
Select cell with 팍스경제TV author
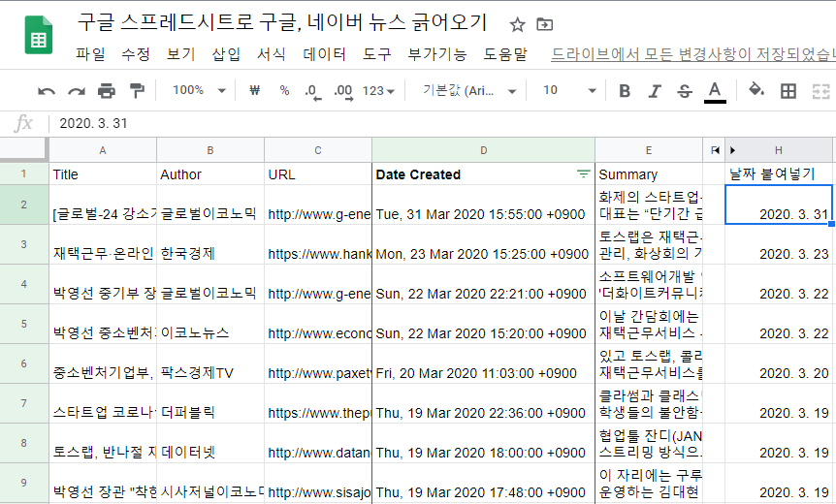(x=210, y=363)
